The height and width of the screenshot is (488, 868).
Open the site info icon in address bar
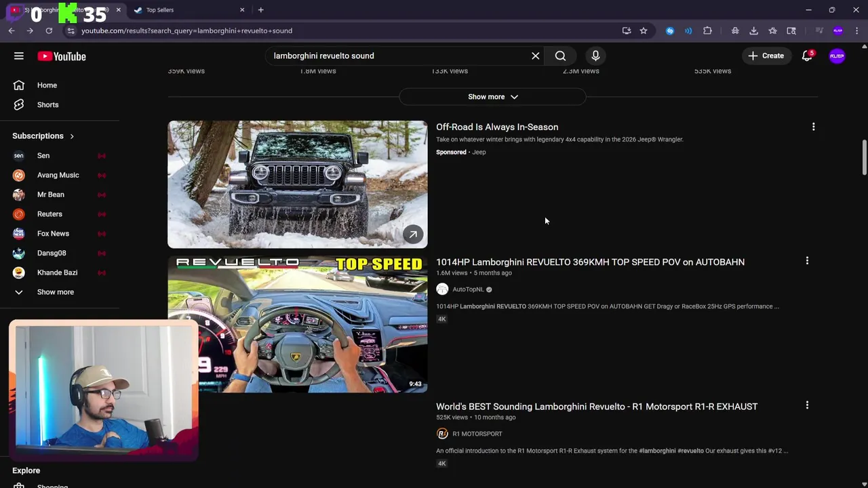(71, 30)
